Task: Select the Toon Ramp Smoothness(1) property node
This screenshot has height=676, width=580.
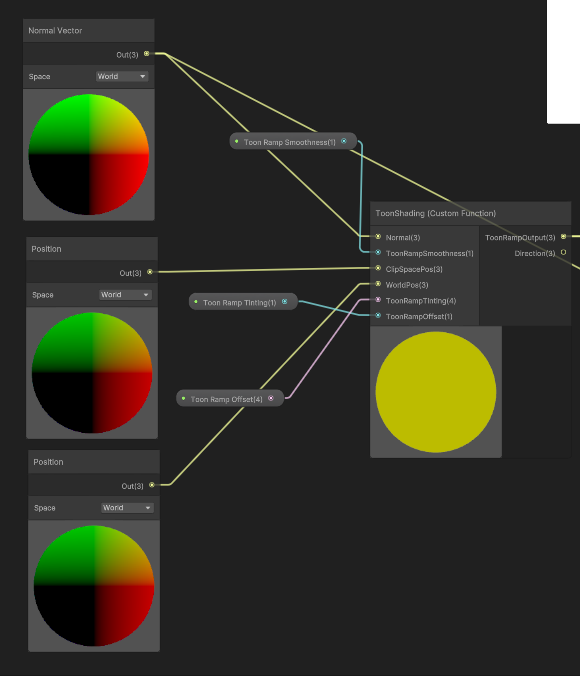Action: [293, 141]
